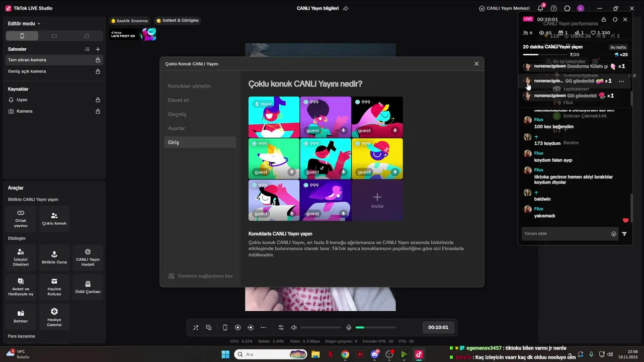This screenshot has width=644, height=362.
Task: Click the record button in control bar
Action: [238, 327]
